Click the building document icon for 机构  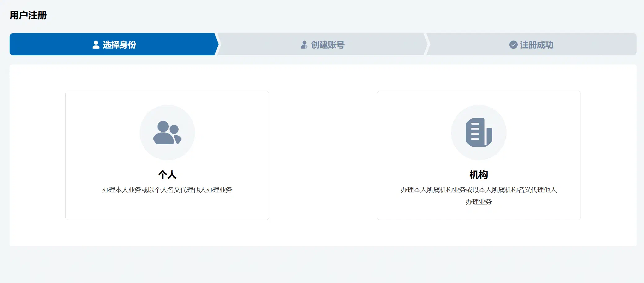[479, 132]
